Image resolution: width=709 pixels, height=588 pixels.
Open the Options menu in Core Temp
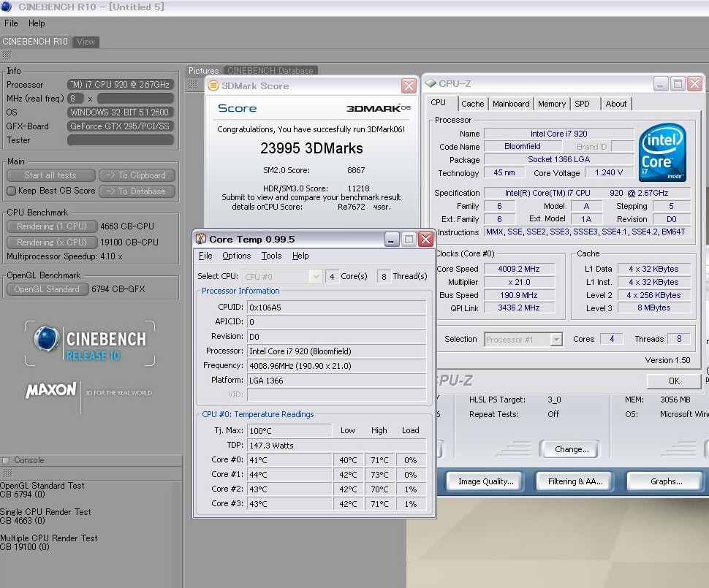(x=236, y=256)
